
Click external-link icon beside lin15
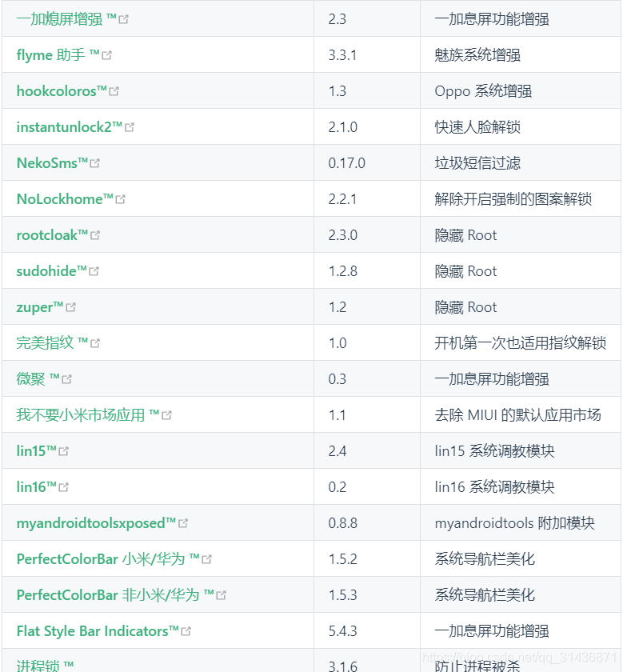(63, 451)
